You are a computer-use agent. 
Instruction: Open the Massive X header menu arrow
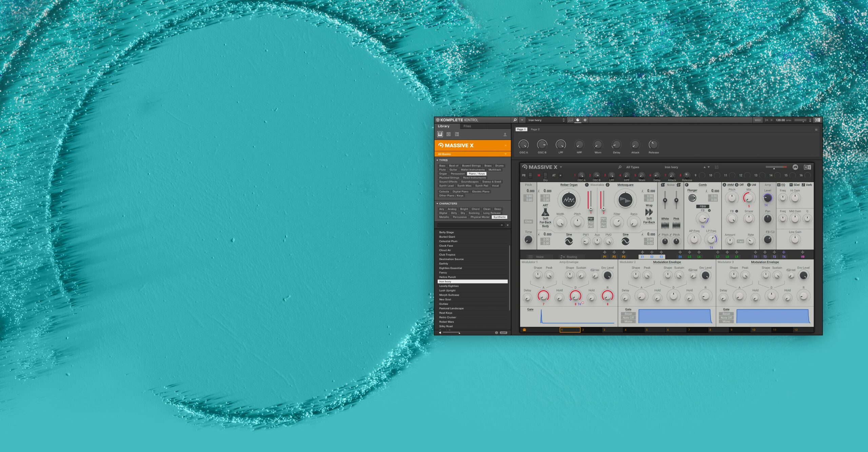561,167
